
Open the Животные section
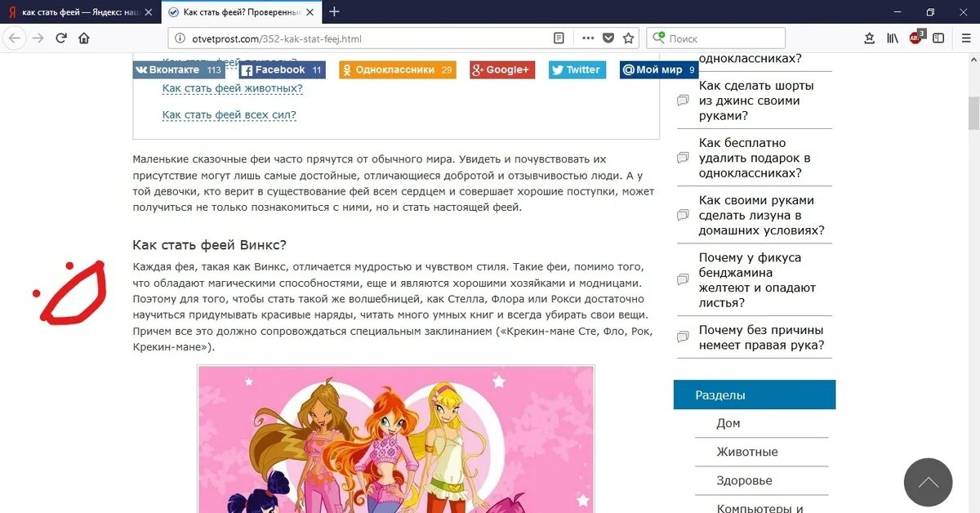tap(747, 452)
